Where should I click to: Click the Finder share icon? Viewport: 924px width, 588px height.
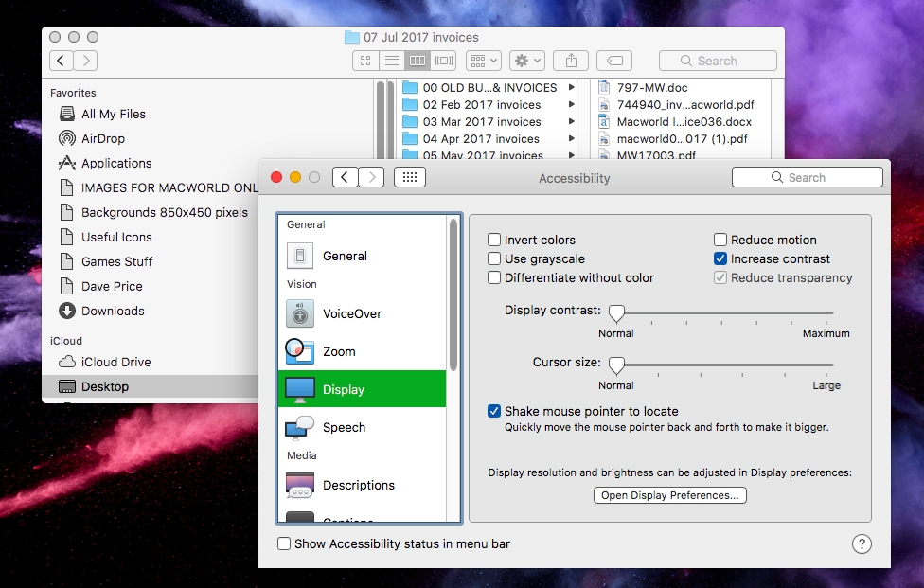[x=571, y=61]
